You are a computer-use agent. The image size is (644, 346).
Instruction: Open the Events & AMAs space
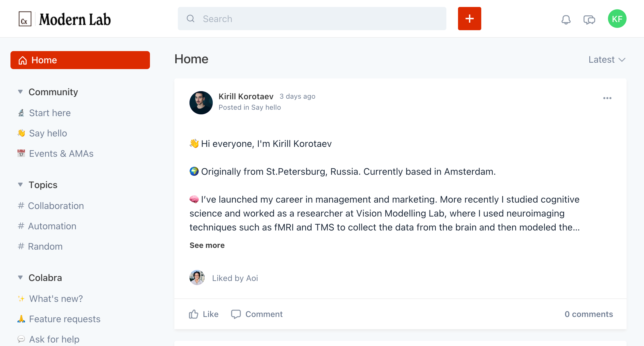61,154
